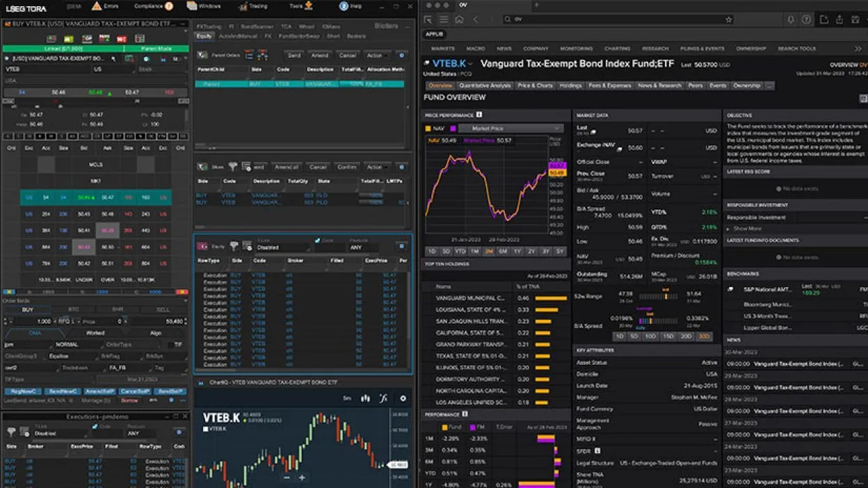This screenshot has width=868, height=488.
Task: Open the Action dropdown in the Parent Orders blotter
Action: (376, 55)
